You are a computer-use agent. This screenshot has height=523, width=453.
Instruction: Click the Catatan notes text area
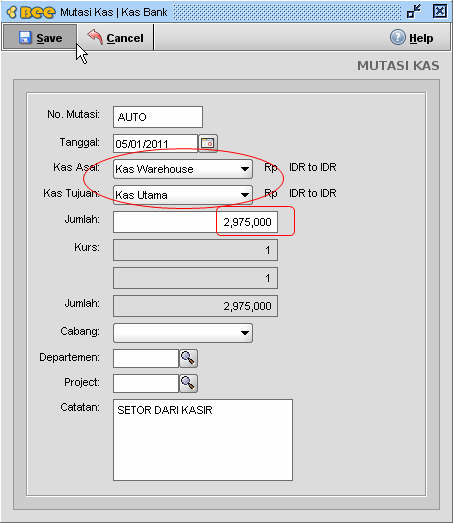(203, 440)
